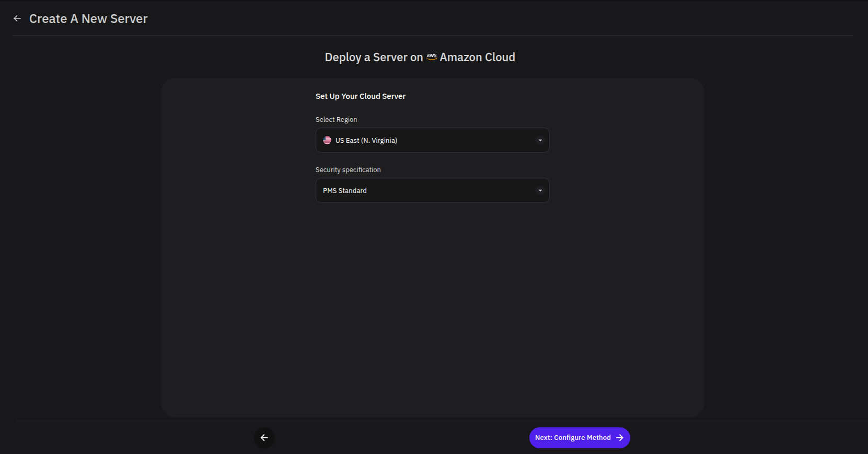
Task: Open the Security specification dropdown
Action: (x=432, y=190)
